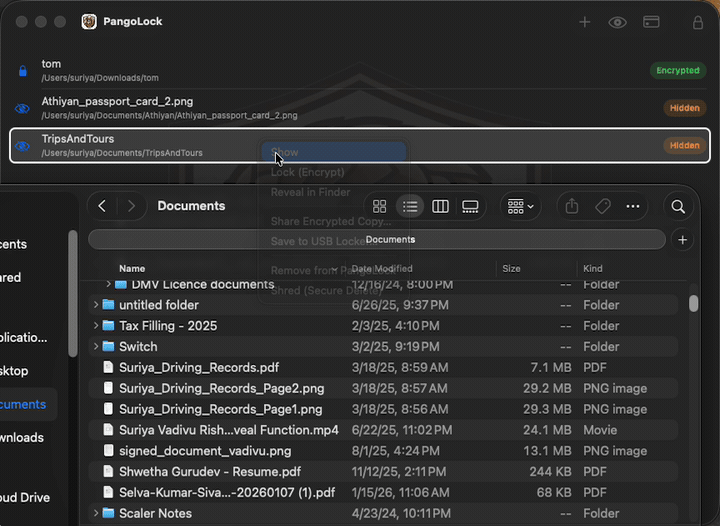Toggle hidden-eye icon for Athiyan_passport_card_2.png
Image resolution: width=720 pixels, height=526 pixels.
(x=22, y=108)
